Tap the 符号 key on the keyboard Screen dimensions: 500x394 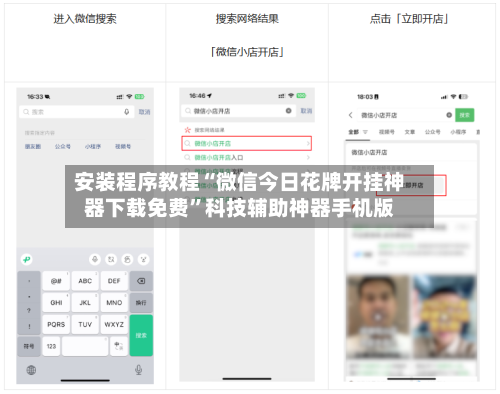tap(29, 346)
